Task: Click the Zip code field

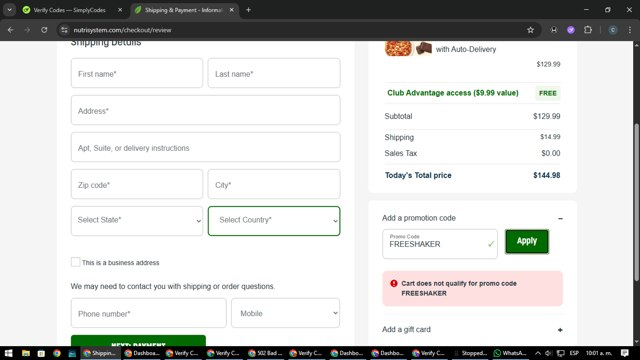Action: [x=137, y=184]
